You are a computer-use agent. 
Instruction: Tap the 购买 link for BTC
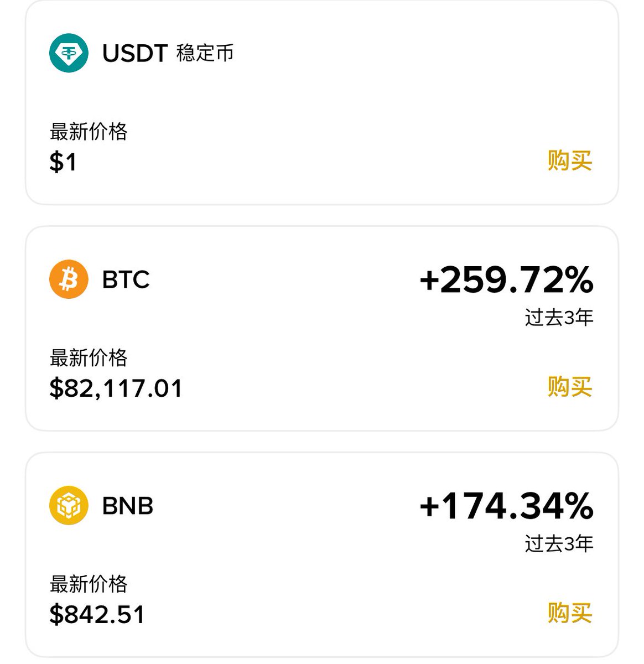[569, 387]
